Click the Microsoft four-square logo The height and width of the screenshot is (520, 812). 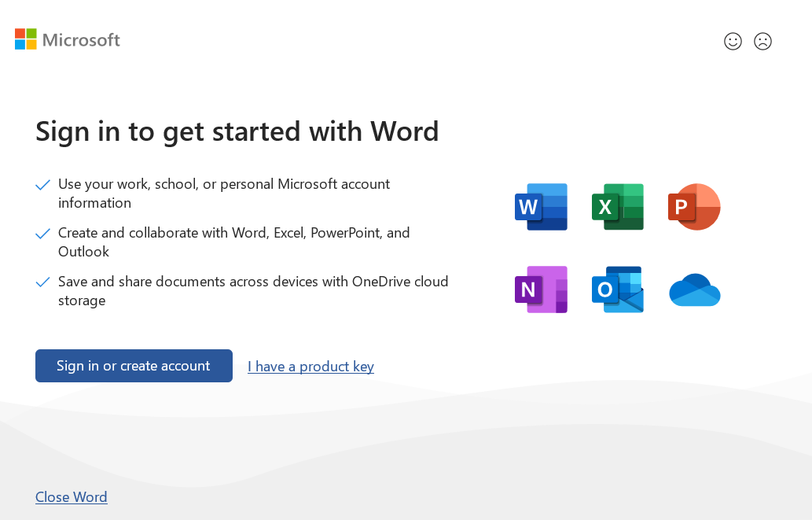[x=26, y=39]
